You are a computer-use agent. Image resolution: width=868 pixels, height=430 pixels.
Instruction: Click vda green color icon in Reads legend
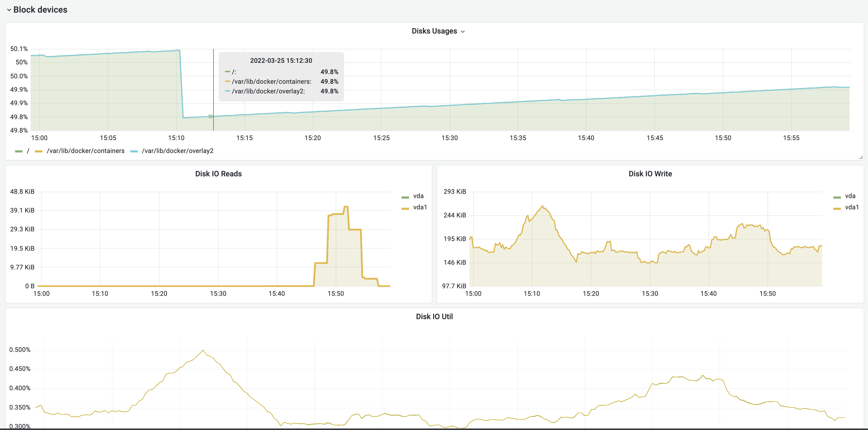coord(405,197)
